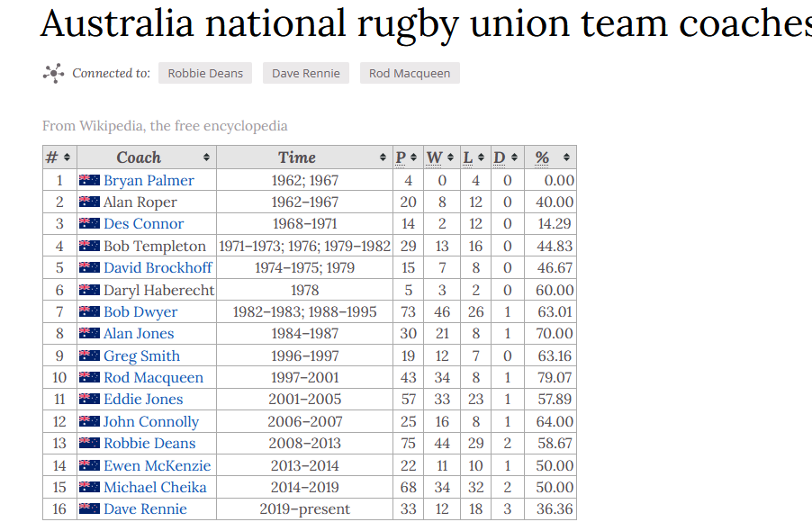The width and height of the screenshot is (812, 531).
Task: Click the flag icon next to Rod Macqueen
Action: coord(89,377)
